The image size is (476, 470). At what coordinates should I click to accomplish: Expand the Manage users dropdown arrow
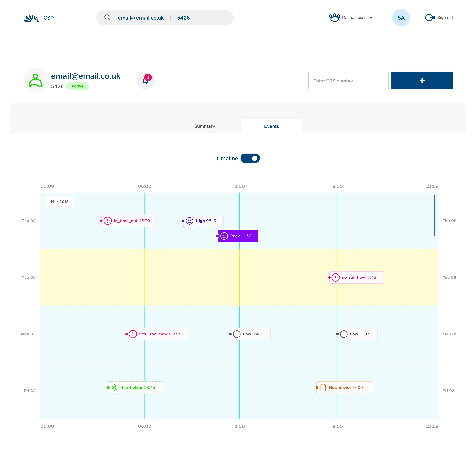pyautogui.click(x=371, y=18)
